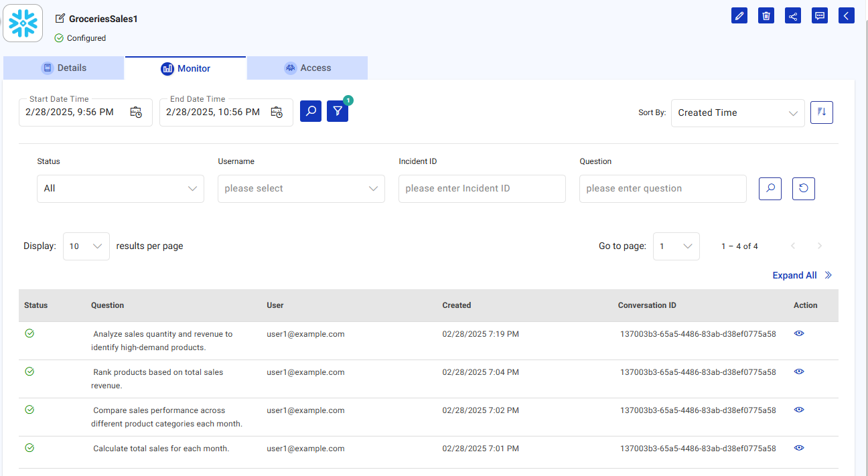Click the feedback chat icon at top right
Image resolution: width=868 pixels, height=476 pixels.
click(820, 15)
